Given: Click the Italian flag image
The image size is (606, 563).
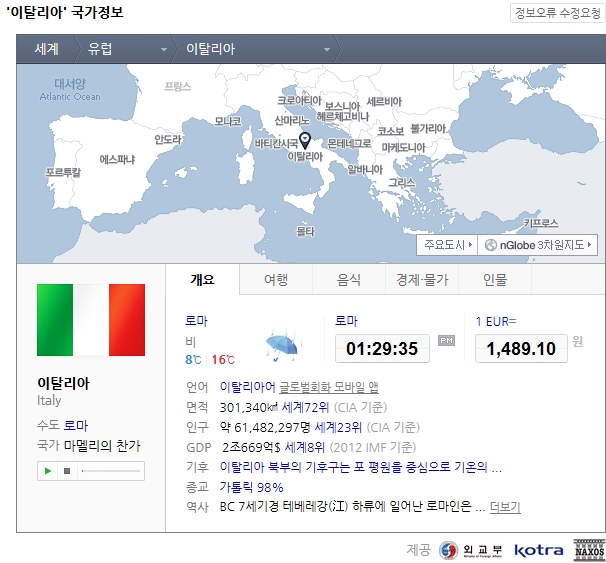Looking at the screenshot, I should pos(91,320).
